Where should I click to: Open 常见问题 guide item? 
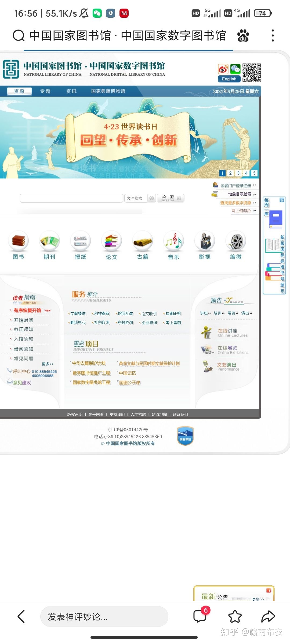[x=24, y=358]
